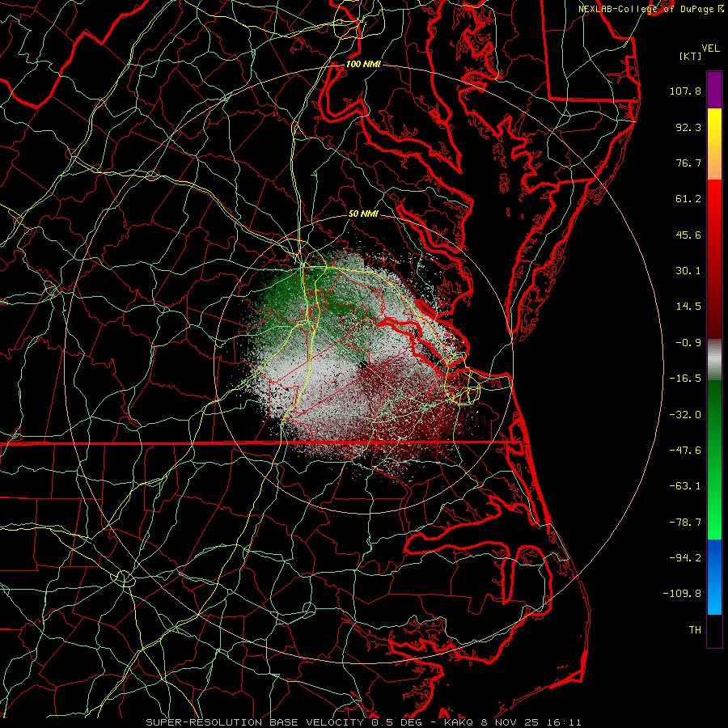Click the 76.7 velocity scale value
The image size is (728, 728).
[x=688, y=163]
